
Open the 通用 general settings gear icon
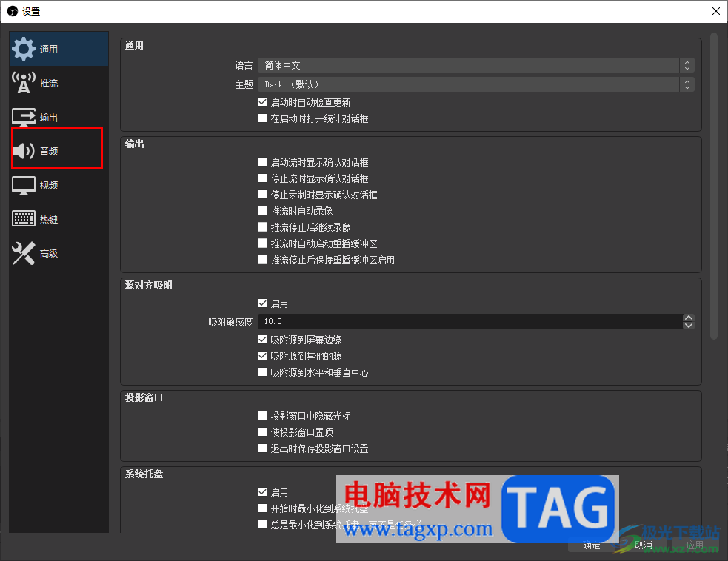(x=23, y=49)
